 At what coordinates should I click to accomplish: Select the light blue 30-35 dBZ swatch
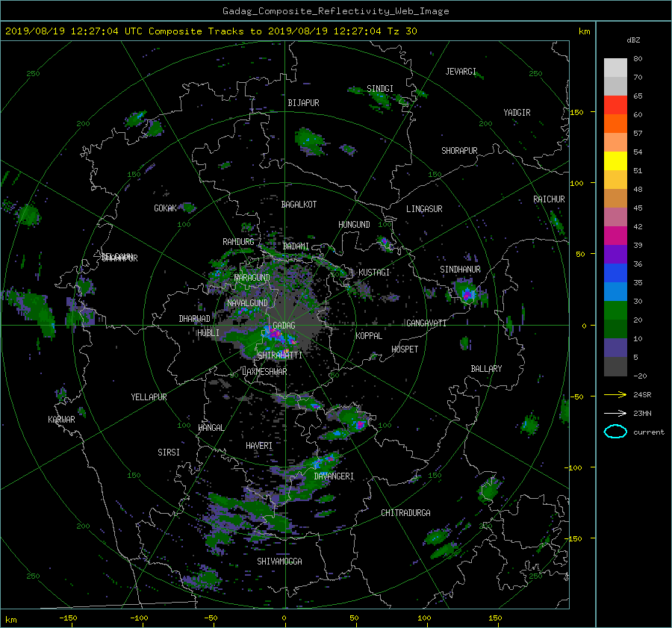(615, 291)
